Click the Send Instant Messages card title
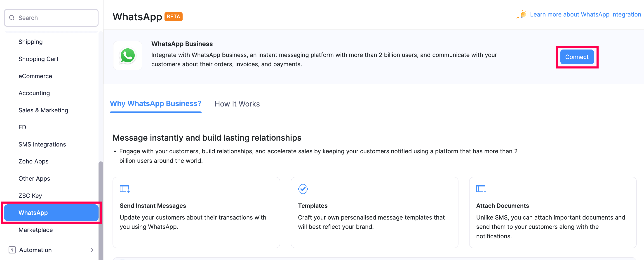Screen dimensions: 644x260 153,206
